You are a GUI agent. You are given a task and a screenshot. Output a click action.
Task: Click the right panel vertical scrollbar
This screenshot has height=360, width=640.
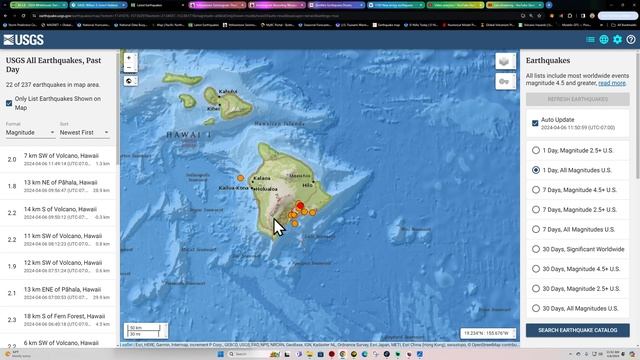tap(638, 116)
